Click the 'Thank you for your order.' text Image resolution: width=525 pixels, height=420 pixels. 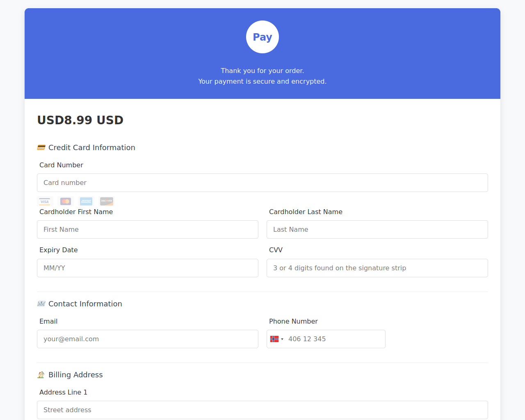coord(262,71)
